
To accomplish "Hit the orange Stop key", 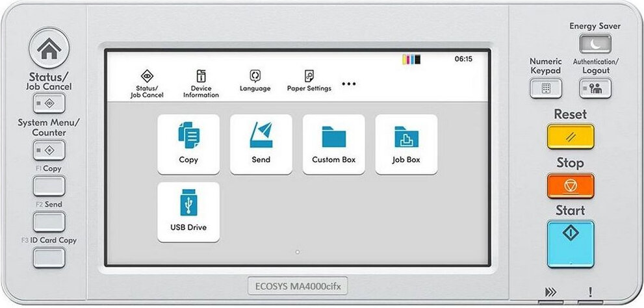I will (571, 186).
